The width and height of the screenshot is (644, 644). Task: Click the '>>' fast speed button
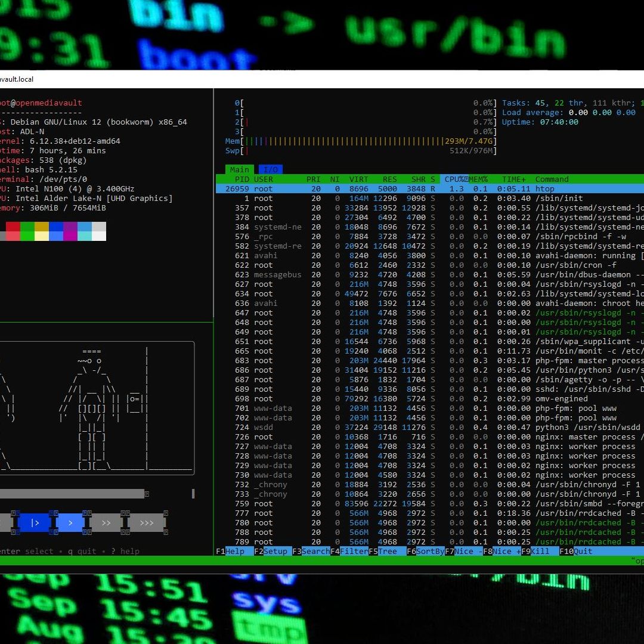[106, 522]
